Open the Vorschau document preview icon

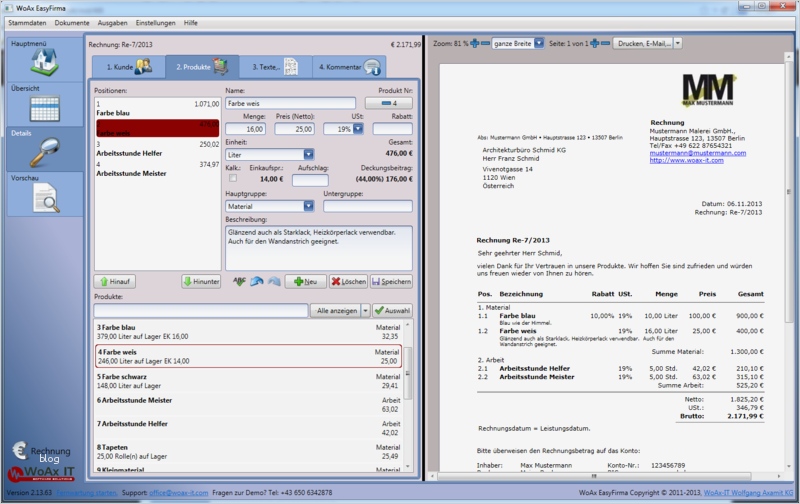(x=45, y=198)
